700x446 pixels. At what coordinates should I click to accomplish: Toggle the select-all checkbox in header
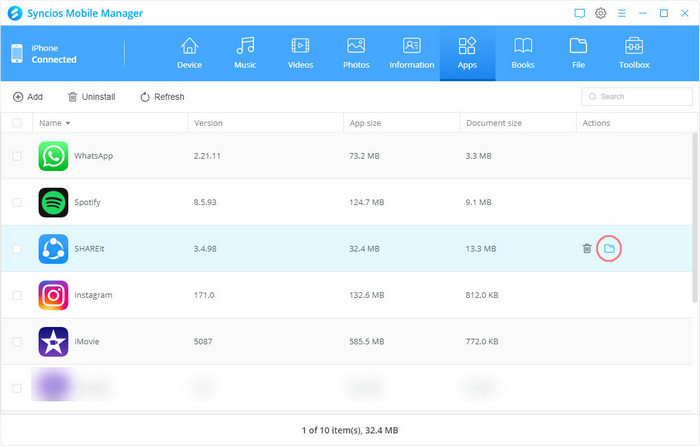pos(17,123)
